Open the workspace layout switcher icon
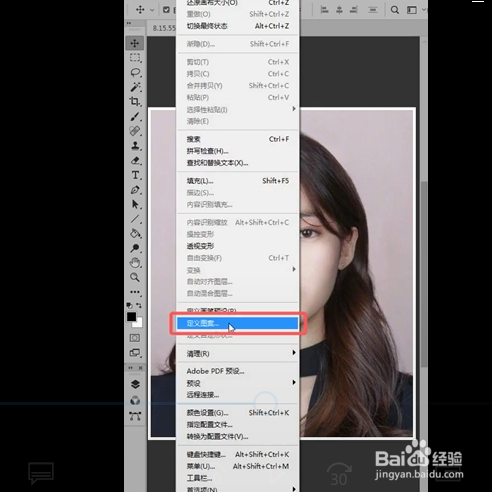 click(412, 10)
